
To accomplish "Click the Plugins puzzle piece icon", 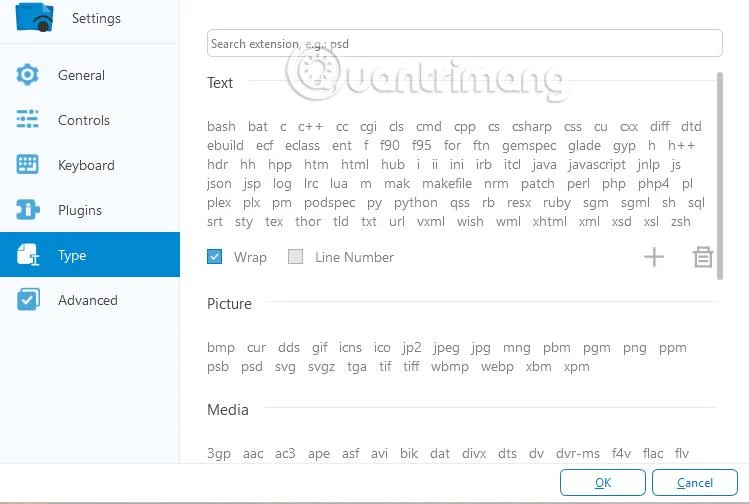I will pyautogui.click(x=27, y=210).
